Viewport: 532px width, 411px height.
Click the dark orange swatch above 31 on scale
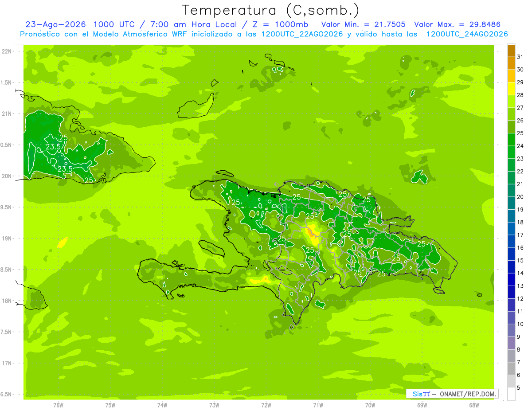(511, 51)
